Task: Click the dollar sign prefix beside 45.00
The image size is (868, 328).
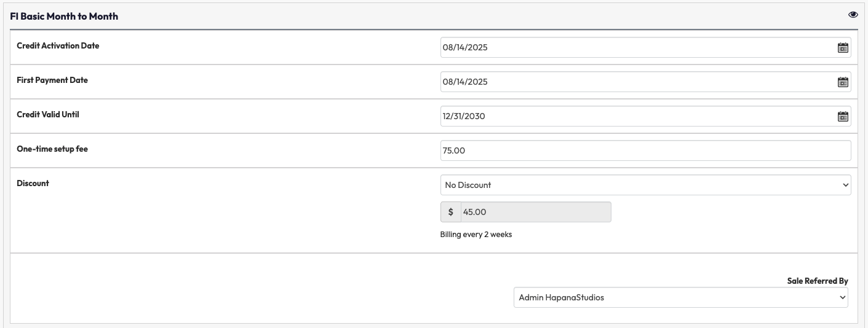Action: [x=451, y=212]
